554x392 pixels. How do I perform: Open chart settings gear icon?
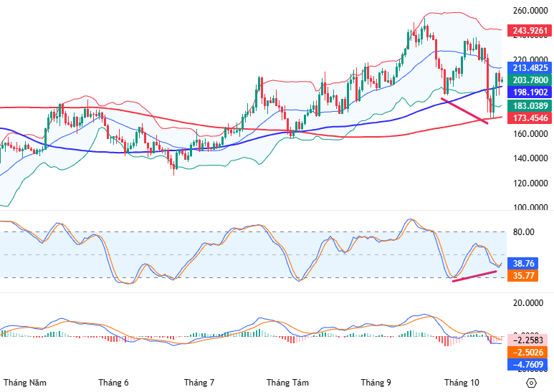(531, 383)
